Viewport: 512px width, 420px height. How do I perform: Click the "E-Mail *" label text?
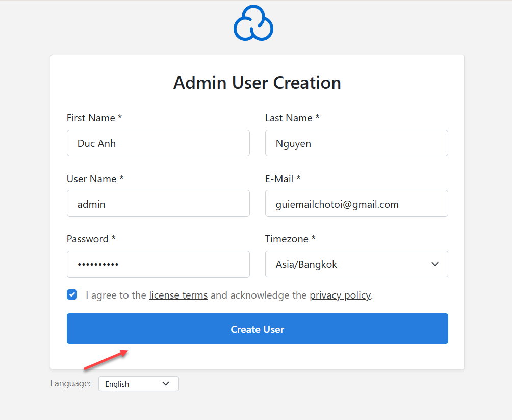coord(283,179)
